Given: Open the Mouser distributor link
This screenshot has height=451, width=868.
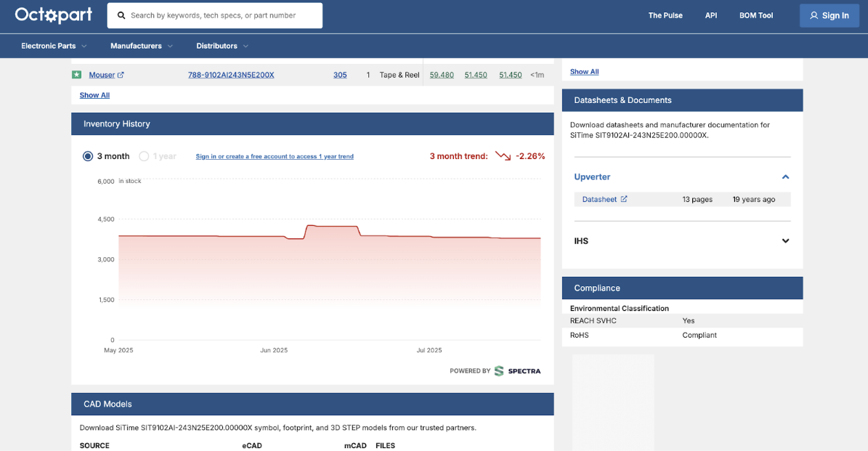Looking at the screenshot, I should (x=102, y=75).
